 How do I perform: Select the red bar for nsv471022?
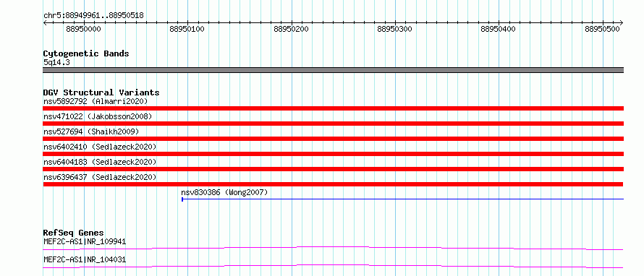click(333, 124)
